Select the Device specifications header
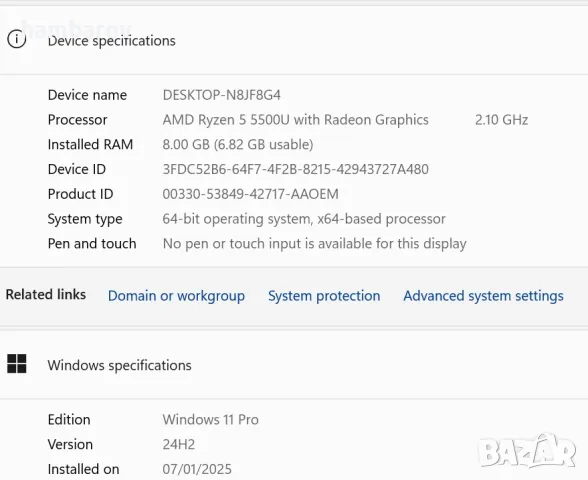588x480 pixels. coord(111,40)
